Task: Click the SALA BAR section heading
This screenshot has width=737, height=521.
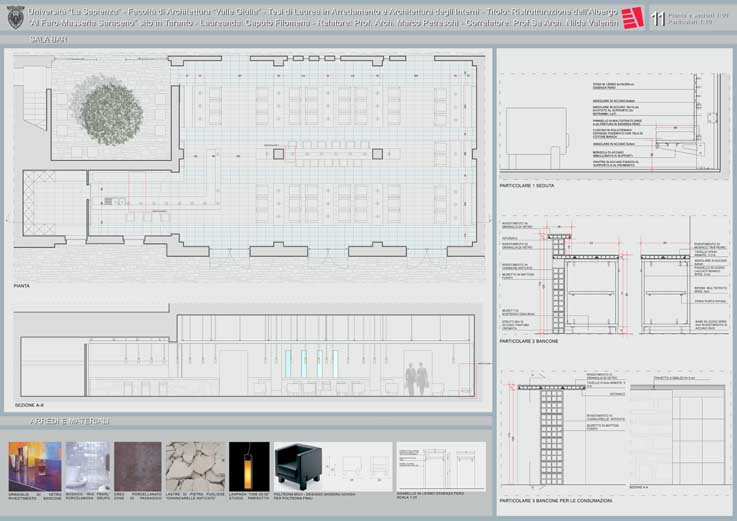Action: point(49,40)
